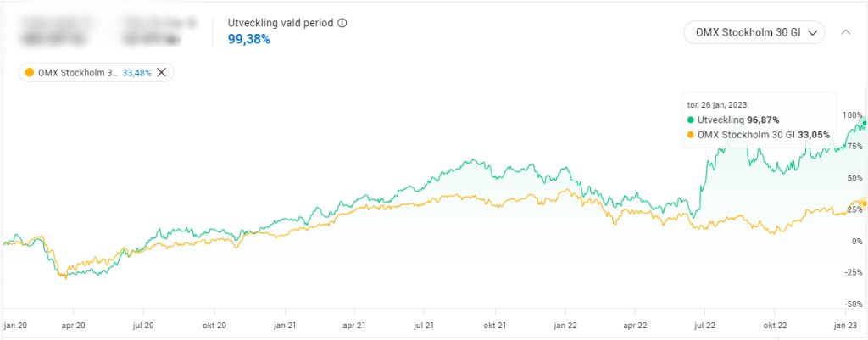Click the -50% label on the vertical axis

[x=852, y=304]
